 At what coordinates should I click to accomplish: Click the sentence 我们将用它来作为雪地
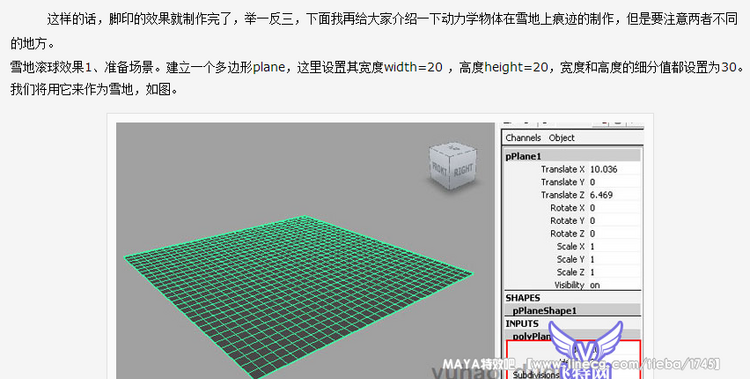(94, 89)
